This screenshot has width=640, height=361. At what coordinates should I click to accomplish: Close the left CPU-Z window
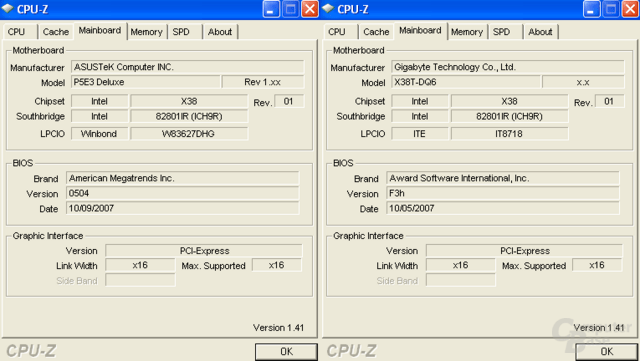310,9
